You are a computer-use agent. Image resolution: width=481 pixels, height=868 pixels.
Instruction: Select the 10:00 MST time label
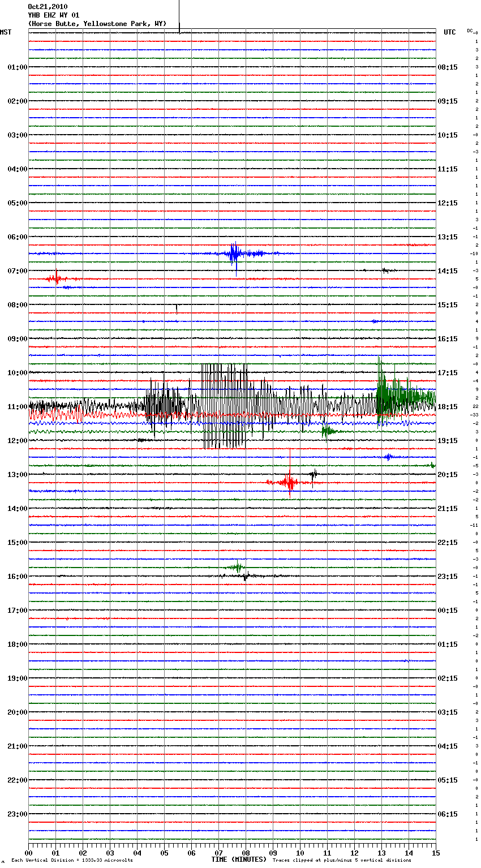pyautogui.click(x=17, y=373)
